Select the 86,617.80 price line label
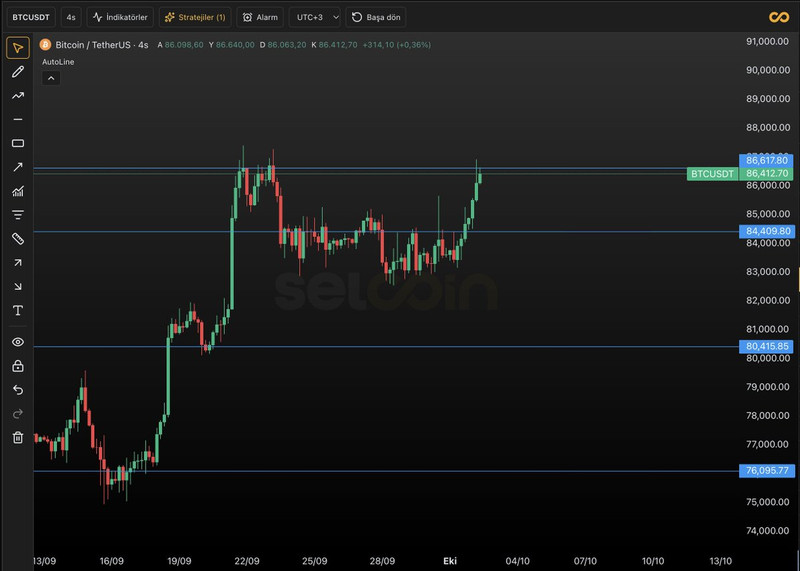Image resolution: width=800 pixels, height=571 pixels. pyautogui.click(x=767, y=160)
